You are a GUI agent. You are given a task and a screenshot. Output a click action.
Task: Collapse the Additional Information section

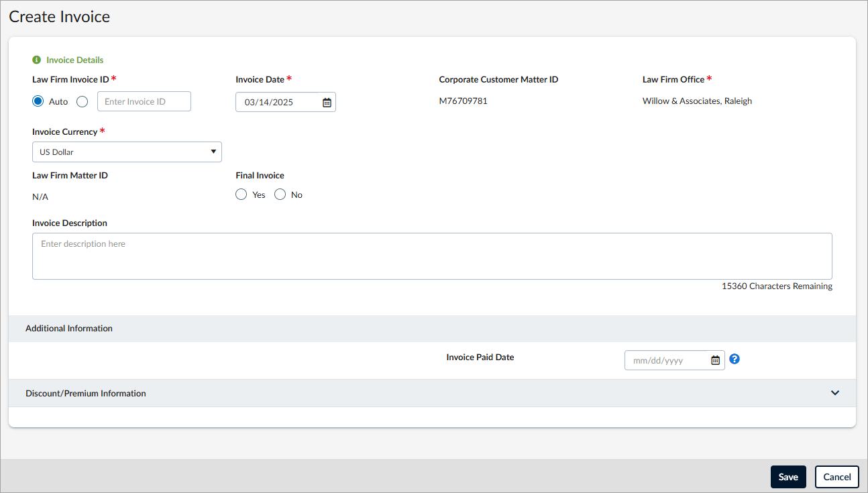(x=68, y=328)
